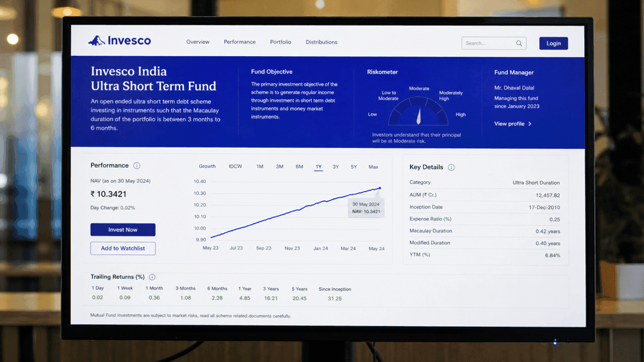The image size is (644, 362).
Task: Switch chart range to 6M
Action: (299, 167)
